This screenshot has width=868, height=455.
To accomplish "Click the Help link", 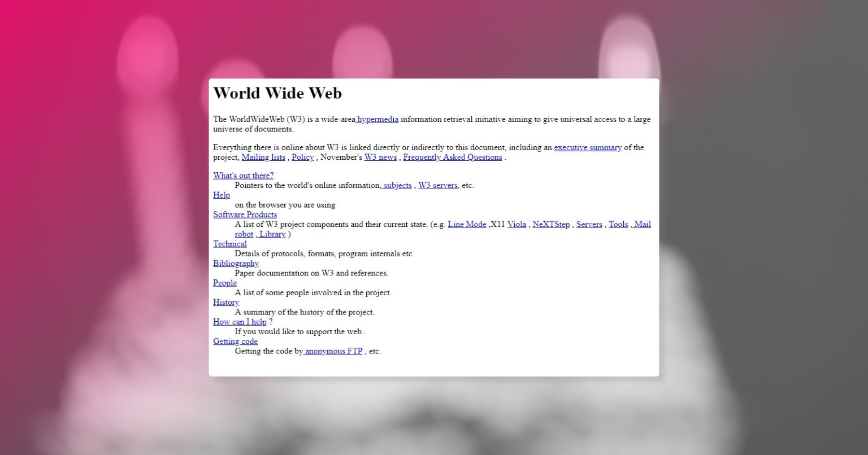I will pyautogui.click(x=222, y=195).
